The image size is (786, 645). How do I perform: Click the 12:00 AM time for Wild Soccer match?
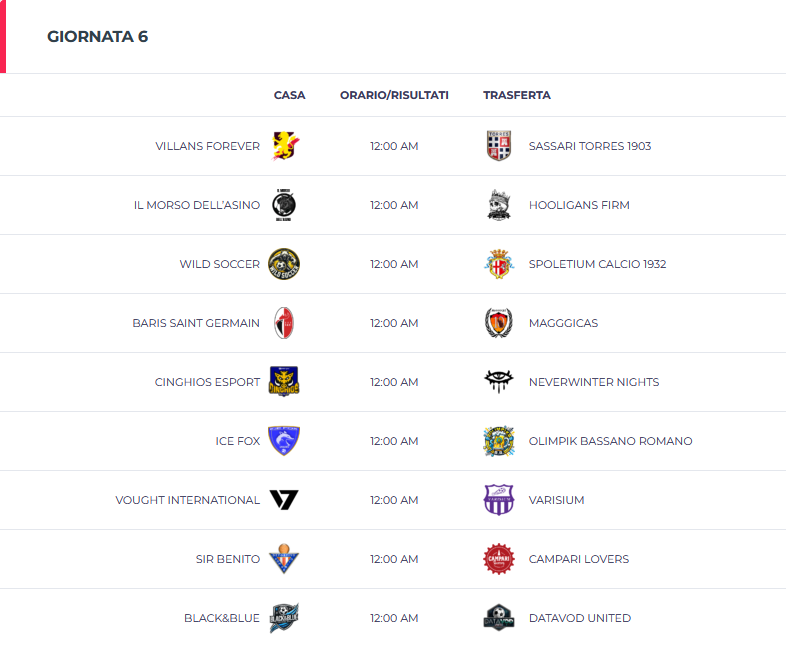click(x=394, y=264)
